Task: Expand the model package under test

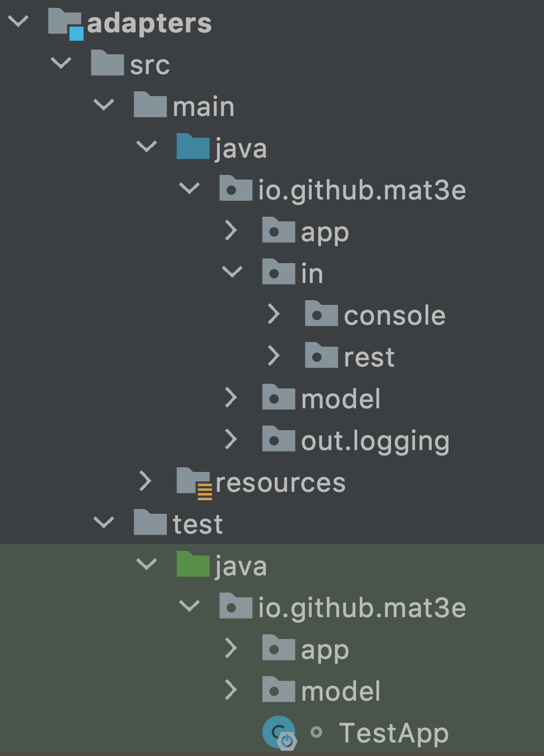Action: [231, 690]
